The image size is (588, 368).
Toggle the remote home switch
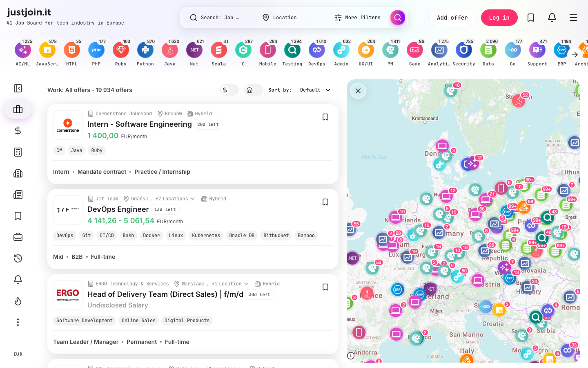tap(254, 90)
